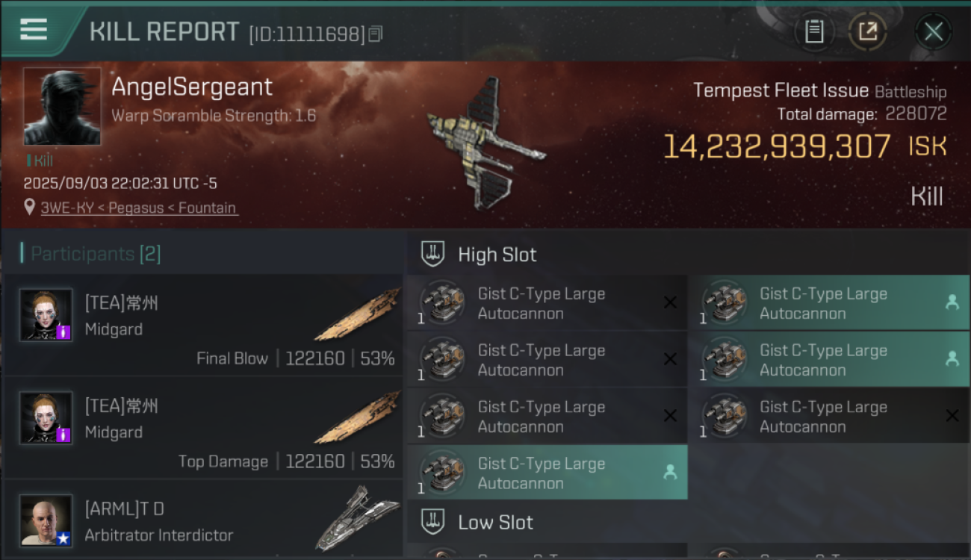Select the Tempest Fleet Issue ship image

485,143
